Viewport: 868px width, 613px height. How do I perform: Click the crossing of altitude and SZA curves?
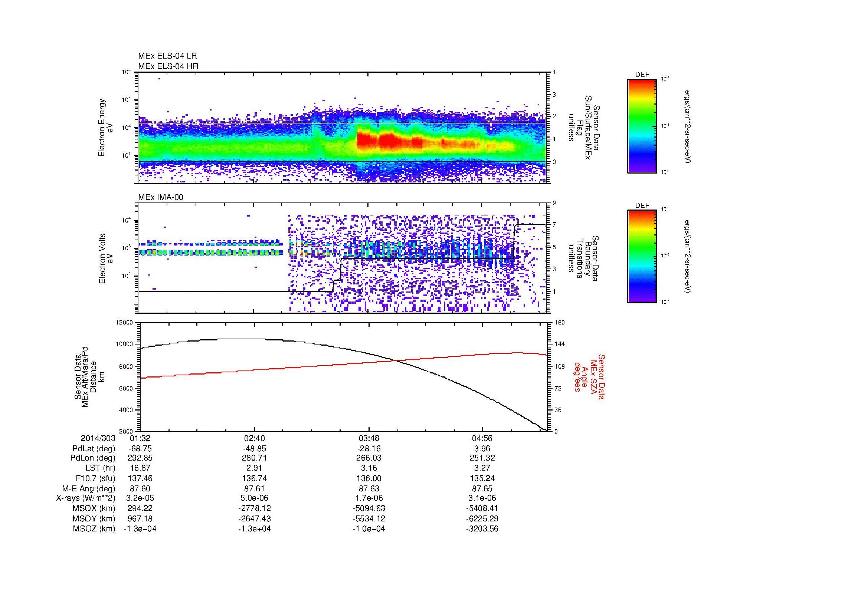[x=396, y=361]
